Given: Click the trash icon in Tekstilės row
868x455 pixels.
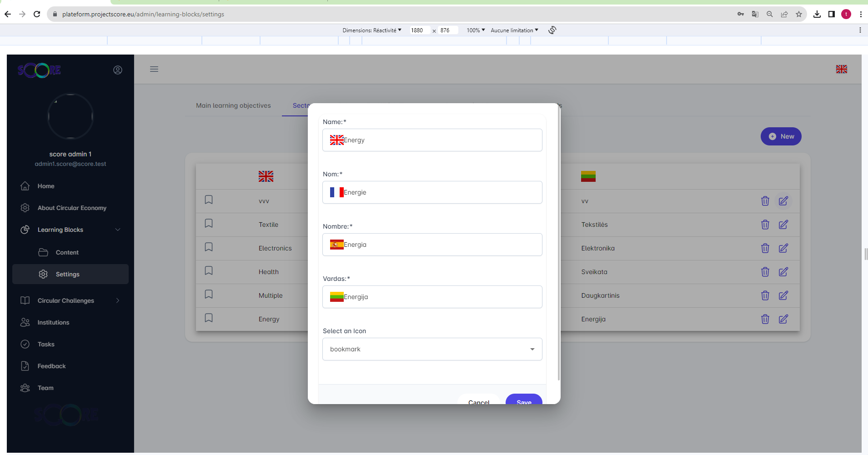Looking at the screenshot, I should click(x=765, y=225).
